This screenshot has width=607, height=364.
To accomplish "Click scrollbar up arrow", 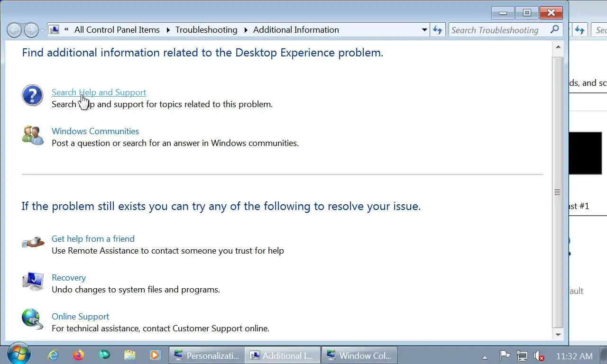I will [x=558, y=47].
